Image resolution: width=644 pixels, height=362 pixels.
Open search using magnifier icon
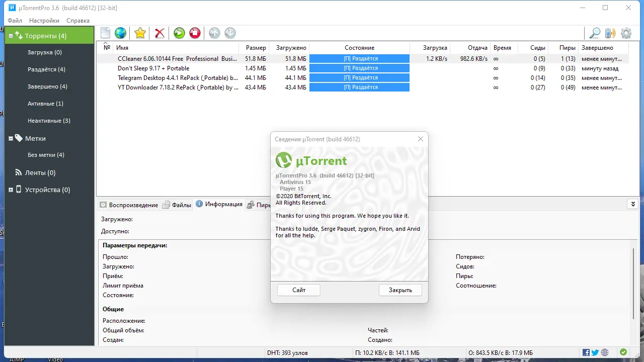pos(595,33)
